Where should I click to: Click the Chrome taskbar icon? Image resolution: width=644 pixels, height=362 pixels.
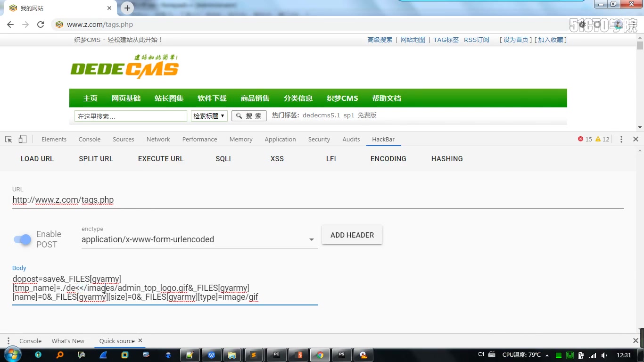320,355
